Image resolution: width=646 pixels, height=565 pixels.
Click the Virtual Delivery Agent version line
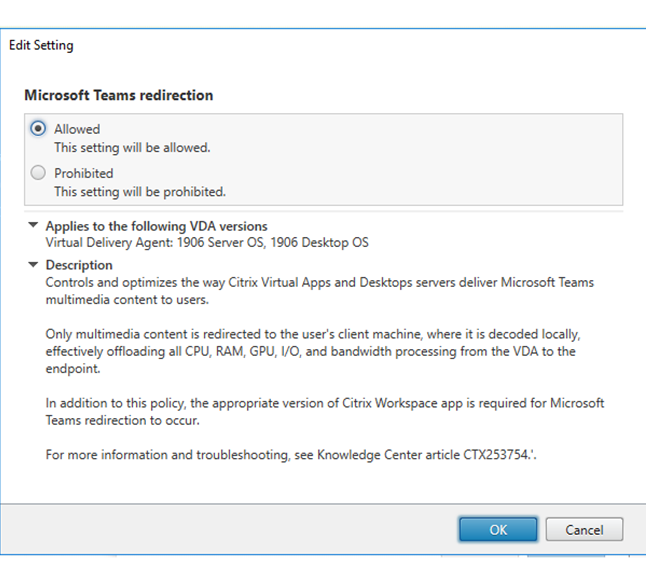click(207, 242)
